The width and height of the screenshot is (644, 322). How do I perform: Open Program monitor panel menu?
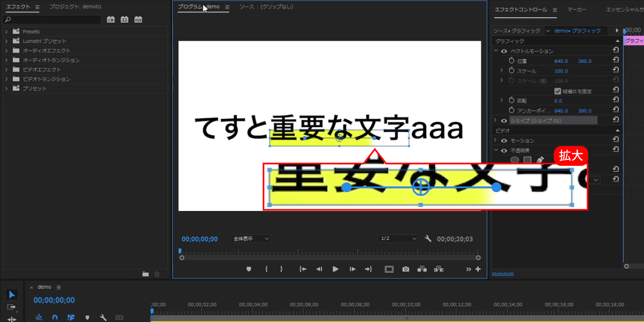227,7
